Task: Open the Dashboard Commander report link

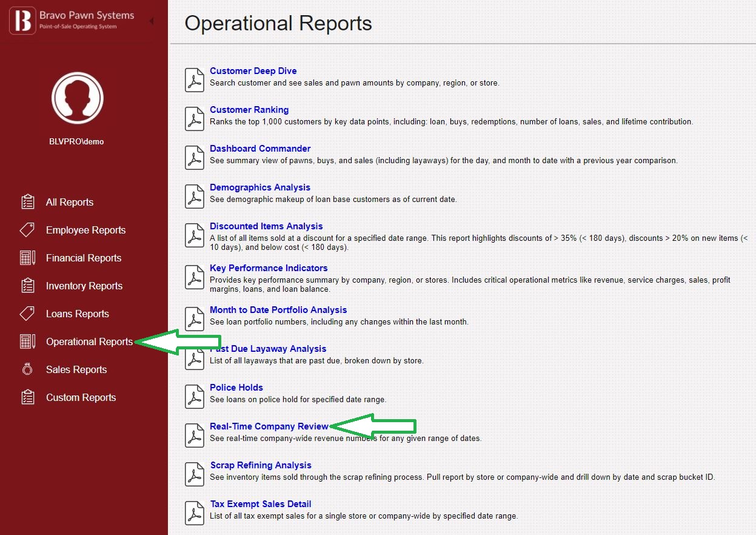Action: tap(260, 149)
